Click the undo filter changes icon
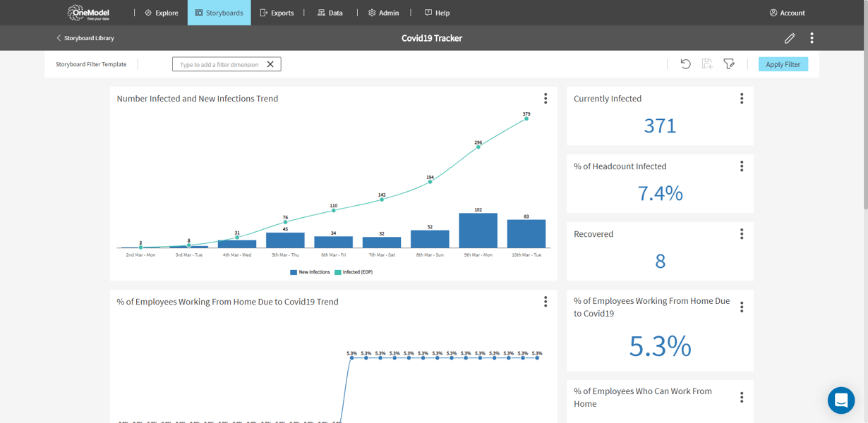The image size is (868, 423). pos(685,64)
